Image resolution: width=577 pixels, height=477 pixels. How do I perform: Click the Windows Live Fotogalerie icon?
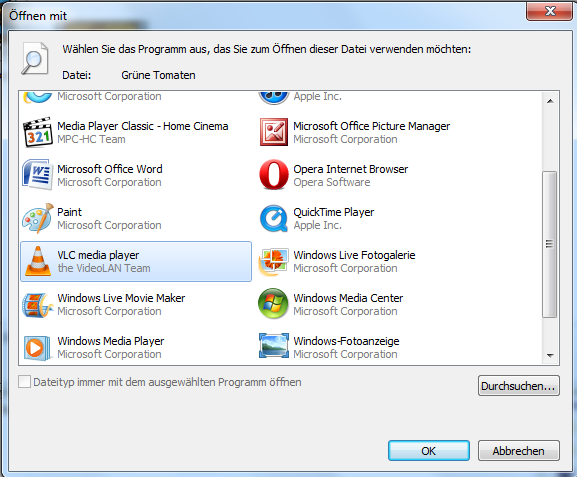273,262
